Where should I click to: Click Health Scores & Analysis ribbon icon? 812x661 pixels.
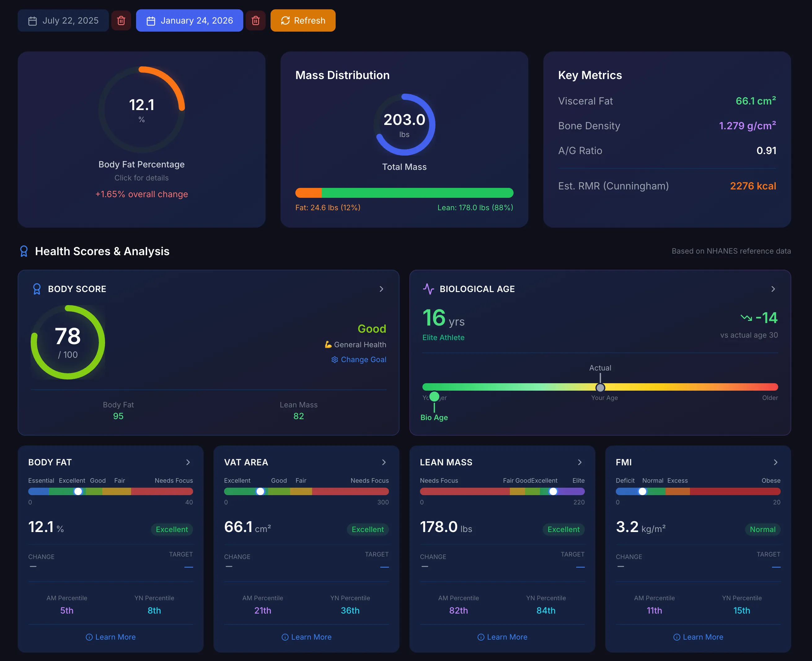click(24, 251)
